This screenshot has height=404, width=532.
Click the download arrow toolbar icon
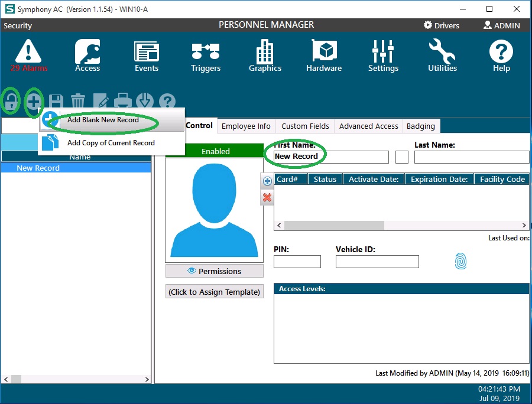(145, 101)
